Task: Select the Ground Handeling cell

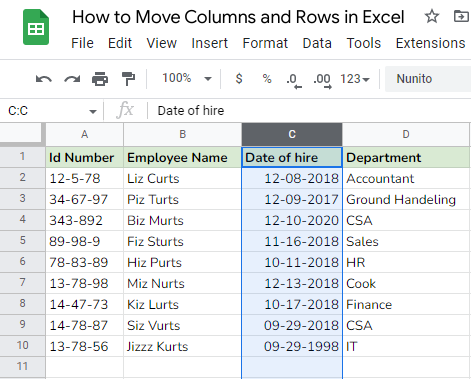Action: 406,199
